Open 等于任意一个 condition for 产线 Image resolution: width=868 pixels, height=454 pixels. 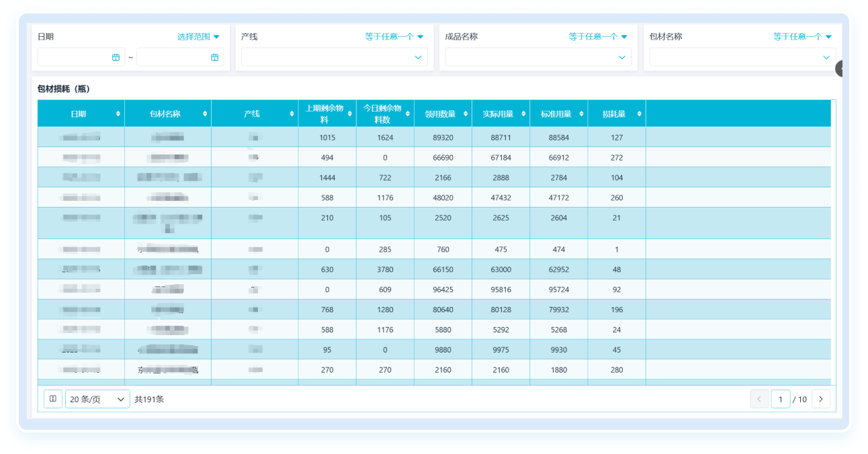(x=394, y=37)
